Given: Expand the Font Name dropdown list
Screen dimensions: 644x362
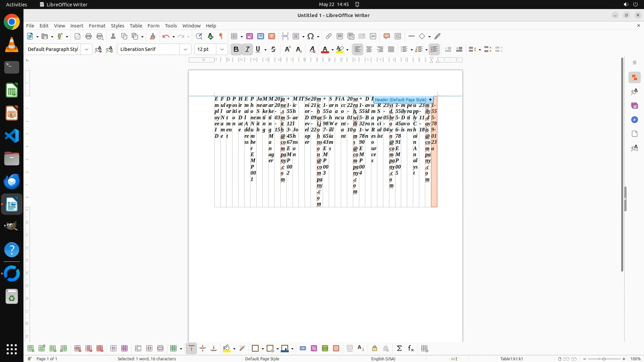Looking at the screenshot, I should point(185,49).
